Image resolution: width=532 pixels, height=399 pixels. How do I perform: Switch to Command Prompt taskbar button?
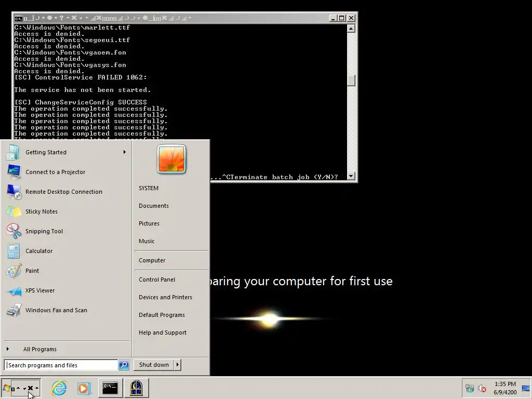(110, 388)
